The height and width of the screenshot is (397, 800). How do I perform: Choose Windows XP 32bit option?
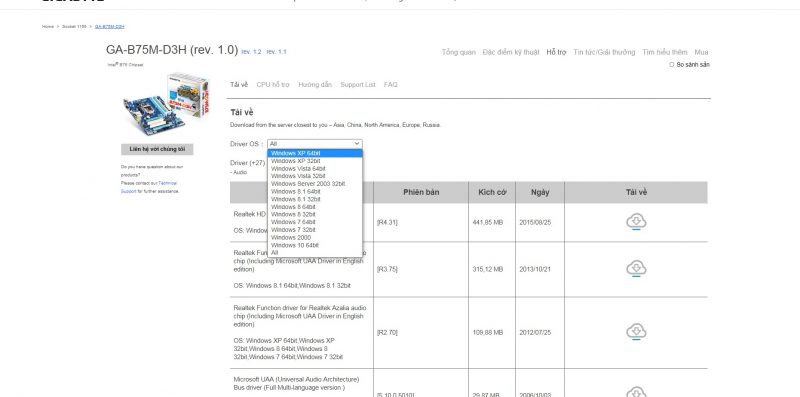coord(315,161)
